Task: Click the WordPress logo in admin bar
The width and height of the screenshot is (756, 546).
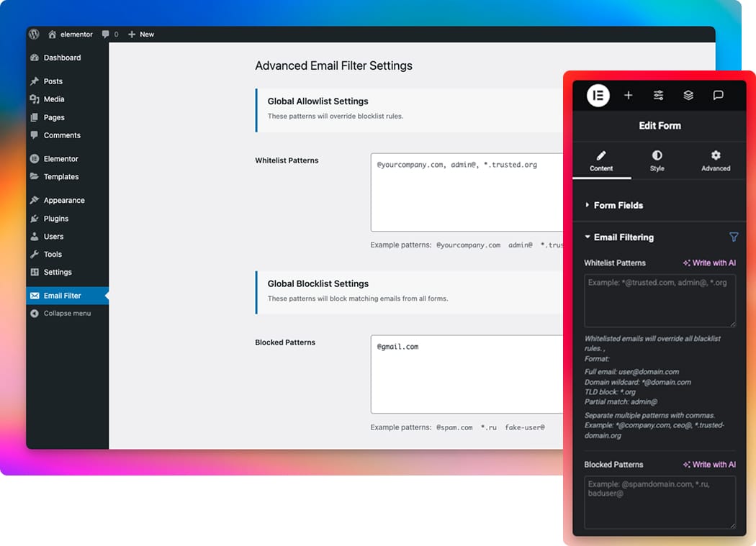Action: pos(34,34)
